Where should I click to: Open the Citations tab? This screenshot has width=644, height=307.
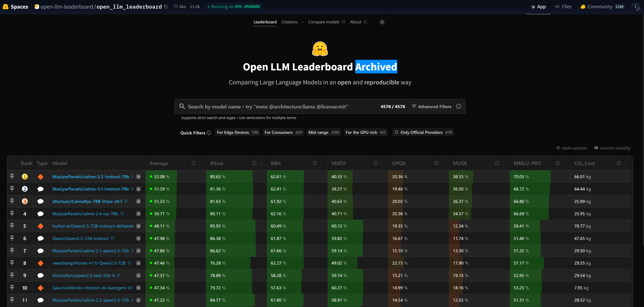290,22
